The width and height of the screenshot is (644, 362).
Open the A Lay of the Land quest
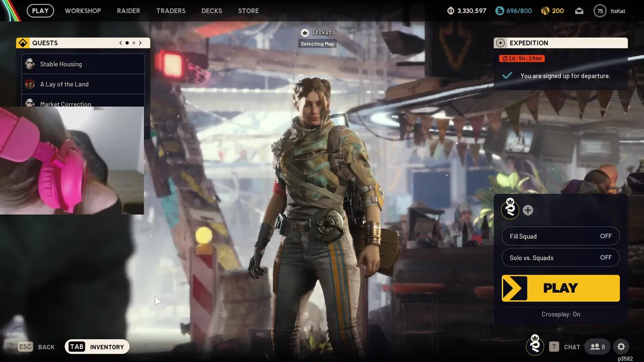point(83,84)
